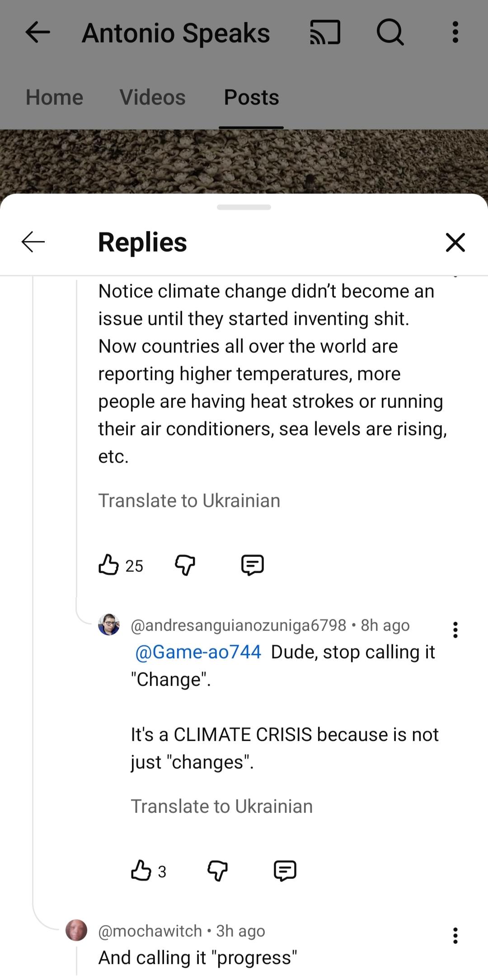Close the Replies panel
This screenshot has height=980, width=488.
[455, 242]
